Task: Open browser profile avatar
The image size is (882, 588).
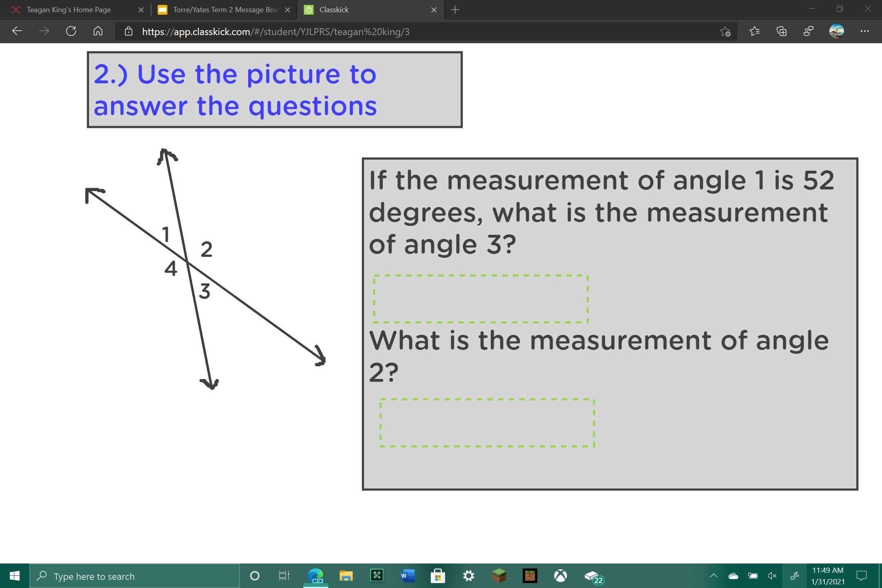Action: pyautogui.click(x=836, y=31)
